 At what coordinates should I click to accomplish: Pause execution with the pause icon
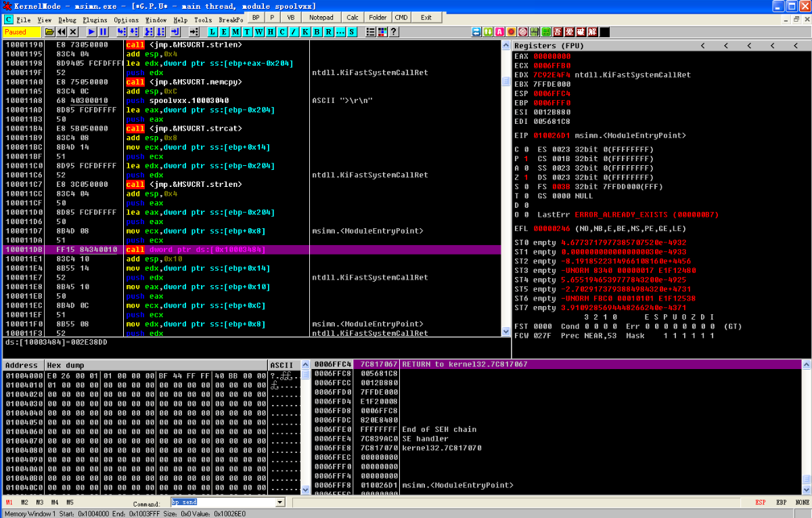pos(103,32)
